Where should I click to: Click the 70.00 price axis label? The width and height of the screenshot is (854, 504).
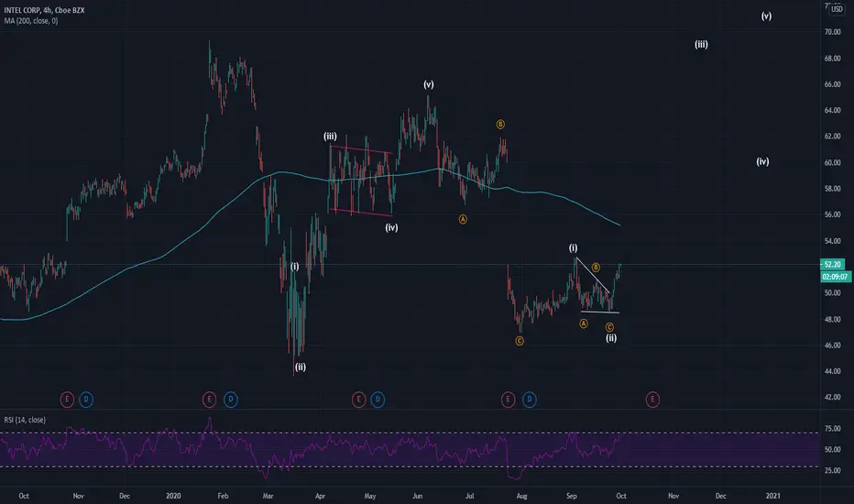tap(832, 32)
